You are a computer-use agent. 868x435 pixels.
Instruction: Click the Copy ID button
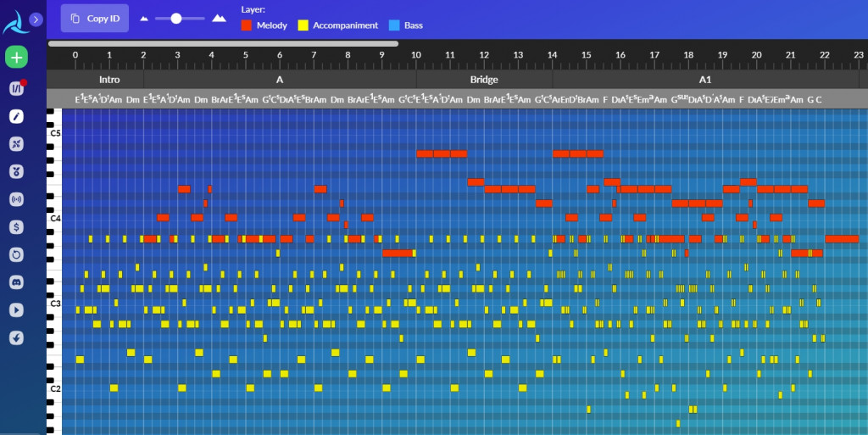pos(95,19)
